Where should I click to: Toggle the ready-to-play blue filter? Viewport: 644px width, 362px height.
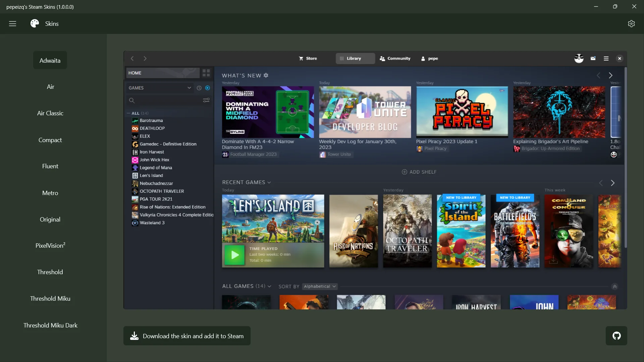208,88
